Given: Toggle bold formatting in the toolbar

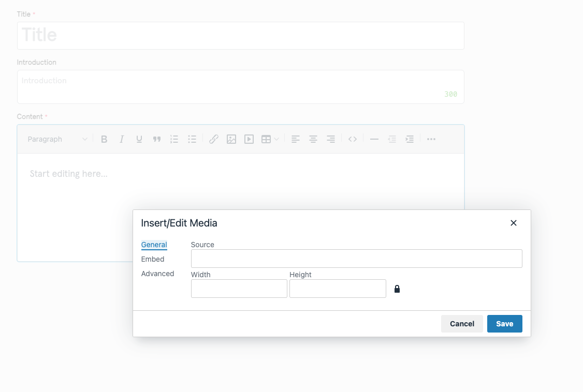Looking at the screenshot, I should pos(104,139).
